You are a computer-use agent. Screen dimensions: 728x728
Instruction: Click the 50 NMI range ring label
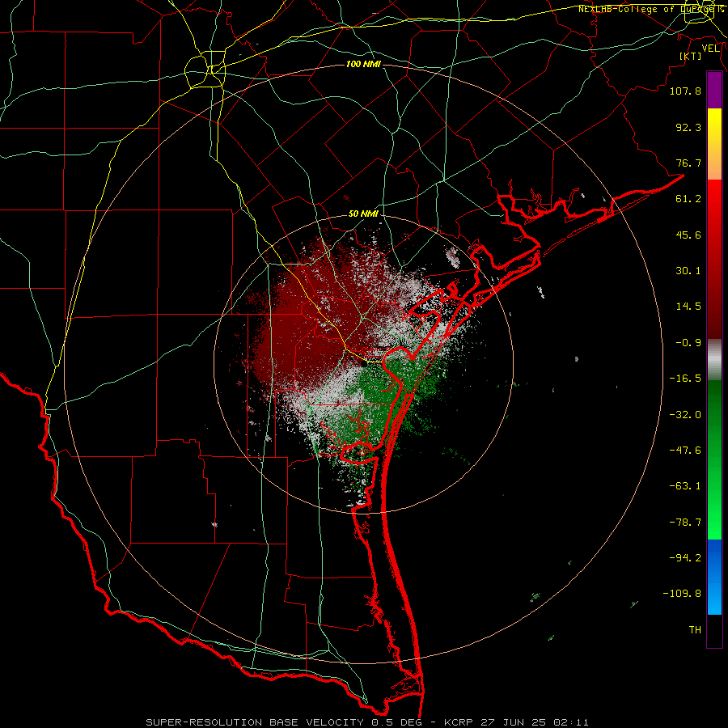[363, 214]
